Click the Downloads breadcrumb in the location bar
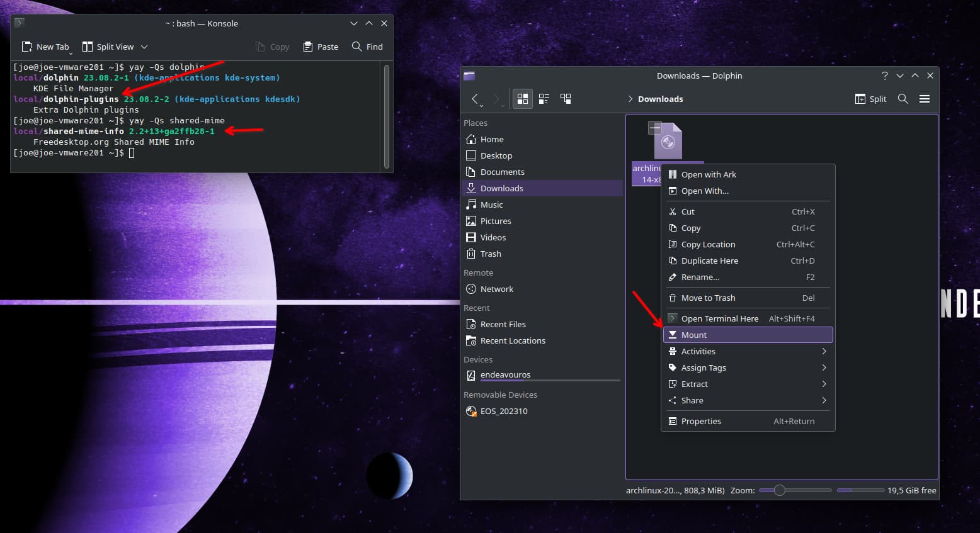The height and width of the screenshot is (533, 980). pos(660,99)
